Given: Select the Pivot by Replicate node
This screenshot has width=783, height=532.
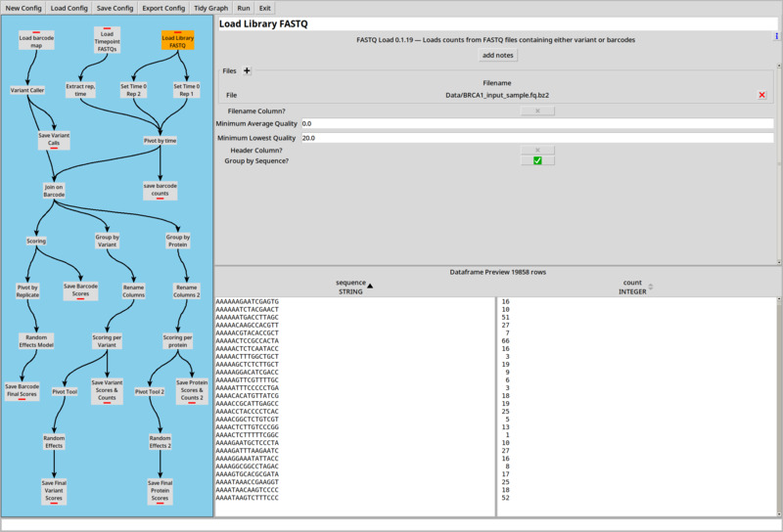Looking at the screenshot, I should (27, 291).
